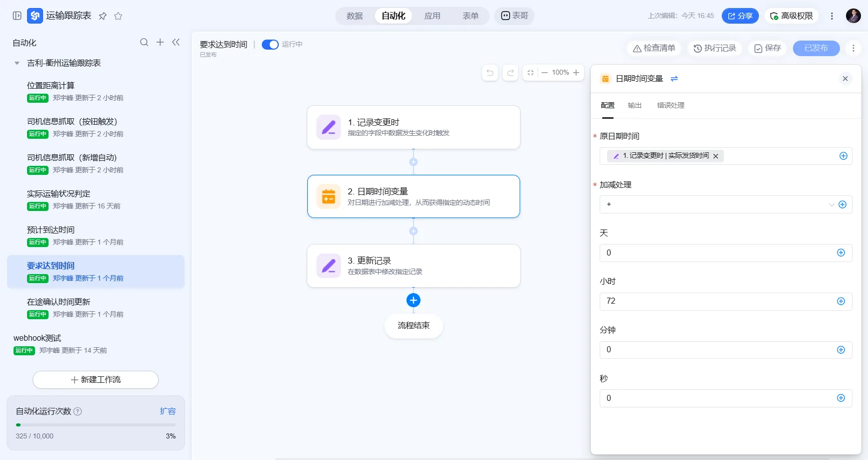Swap node type icon beside 日期时间变量
The height and width of the screenshot is (460, 868).
[674, 79]
